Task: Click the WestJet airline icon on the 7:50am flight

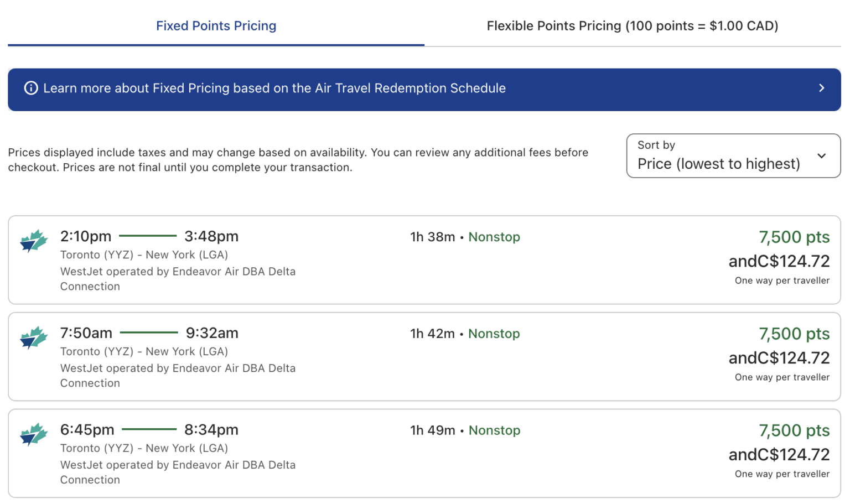Action: (34, 338)
